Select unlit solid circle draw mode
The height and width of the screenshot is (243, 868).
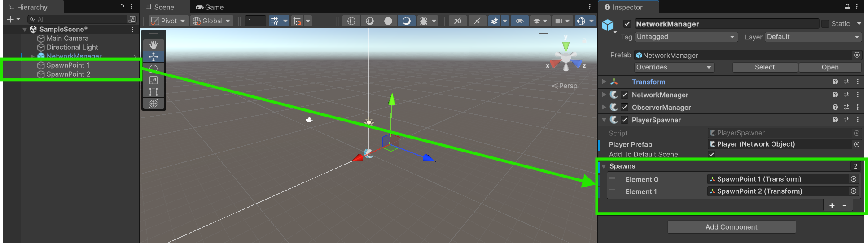pyautogui.click(x=388, y=21)
